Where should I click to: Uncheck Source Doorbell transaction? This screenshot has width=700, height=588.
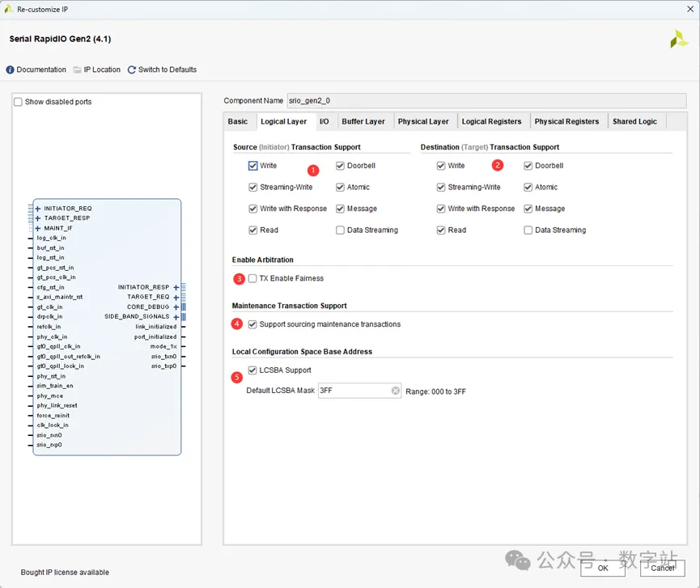(340, 166)
